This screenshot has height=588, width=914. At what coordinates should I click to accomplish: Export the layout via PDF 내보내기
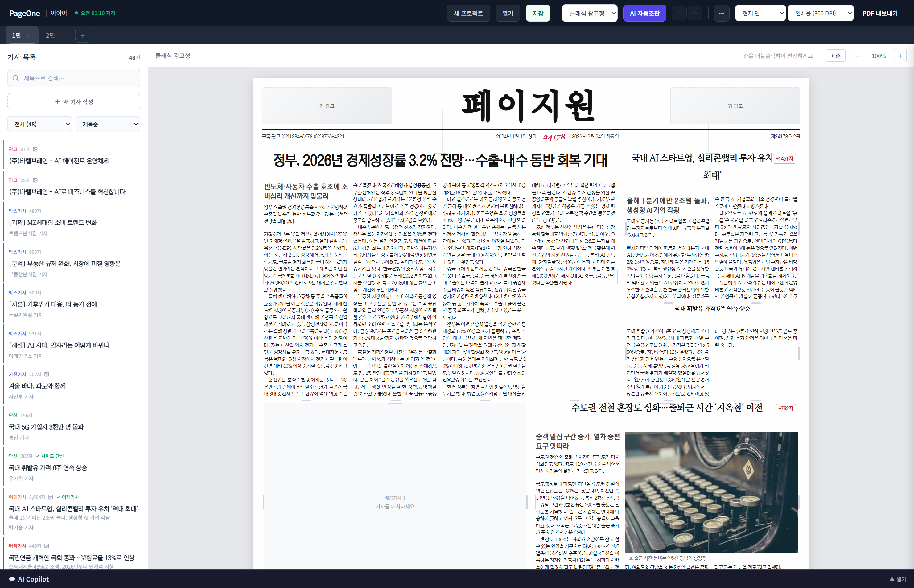coord(880,13)
